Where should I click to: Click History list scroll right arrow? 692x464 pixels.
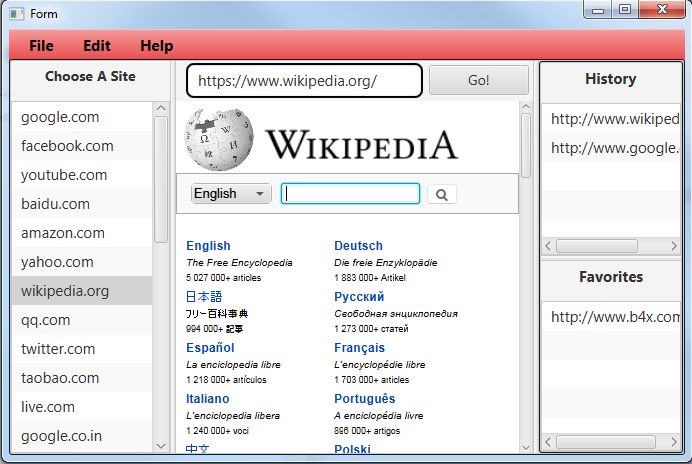674,246
